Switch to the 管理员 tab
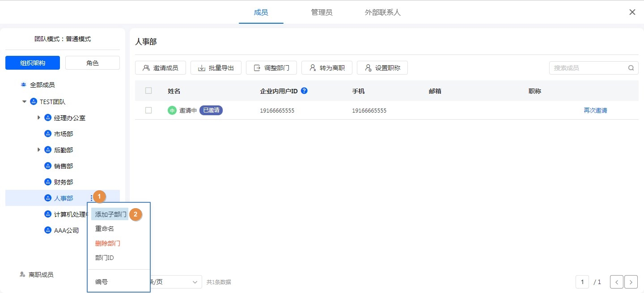The image size is (644, 293). 322,13
